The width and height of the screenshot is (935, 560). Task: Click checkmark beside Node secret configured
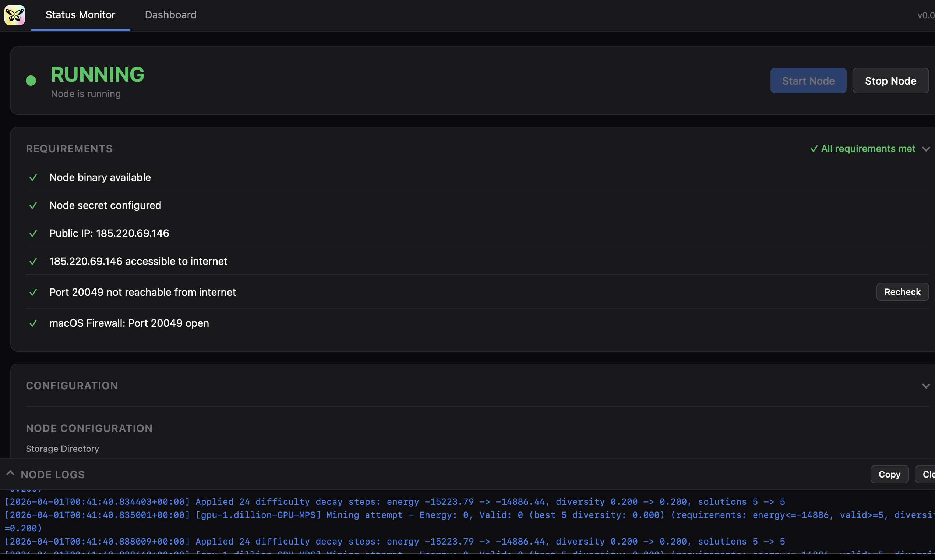coord(33,205)
